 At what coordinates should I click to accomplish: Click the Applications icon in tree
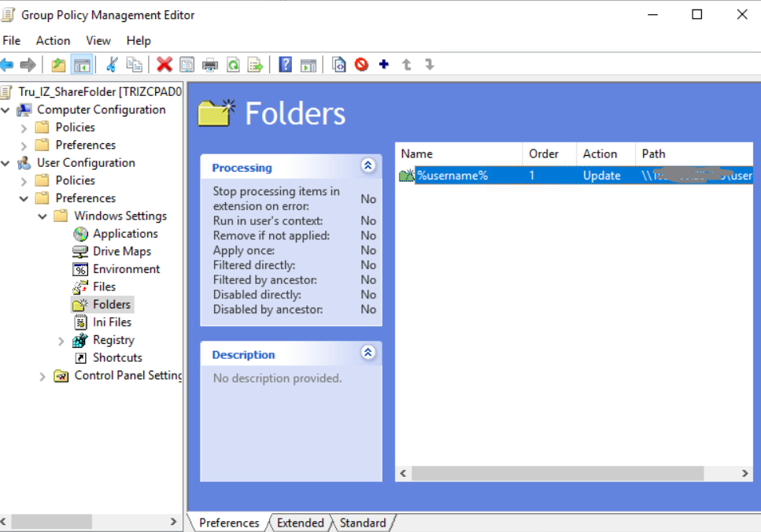coord(80,234)
